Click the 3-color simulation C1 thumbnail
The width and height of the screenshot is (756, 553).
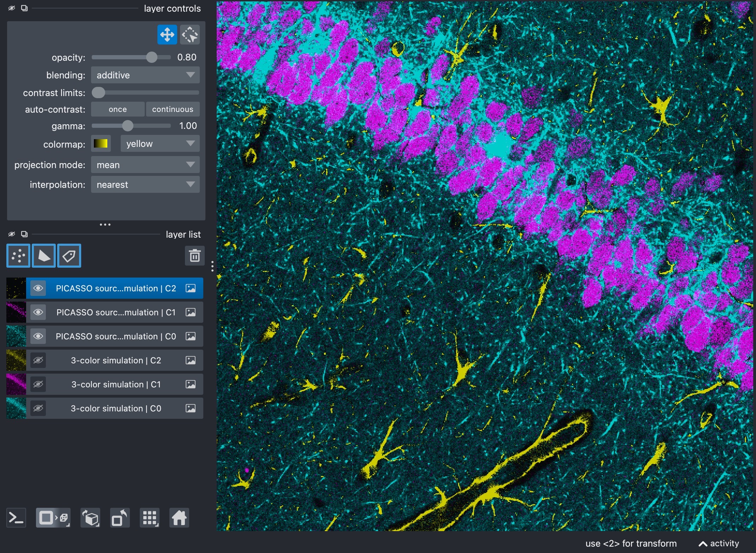click(16, 384)
